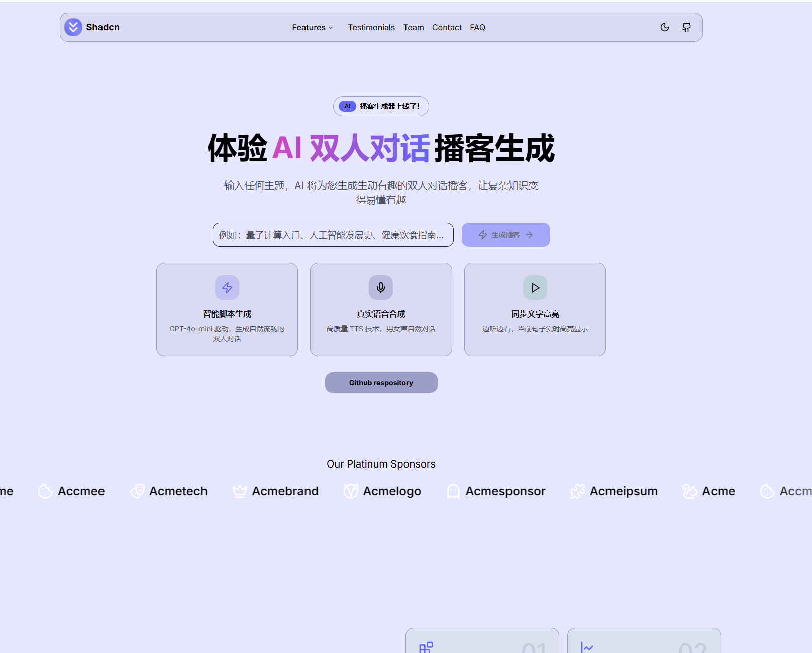Click the Acmelogo sponsor name
Image resolution: width=812 pixels, height=653 pixels.
point(392,491)
